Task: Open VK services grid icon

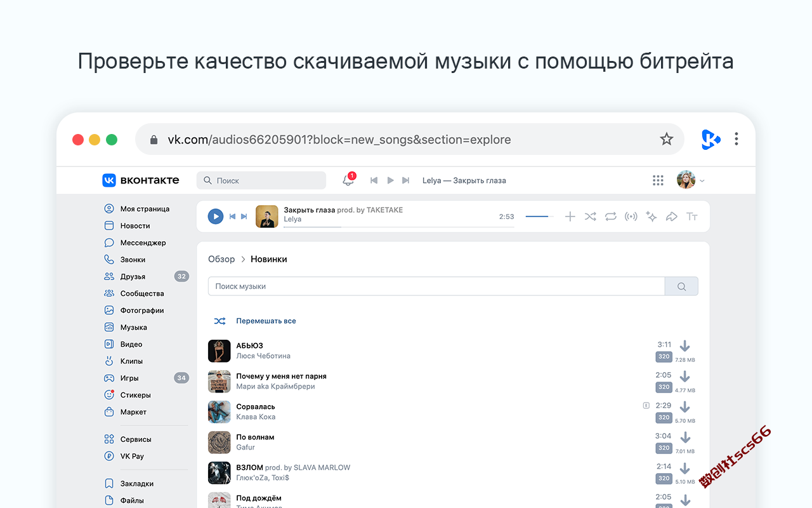Action: point(658,180)
